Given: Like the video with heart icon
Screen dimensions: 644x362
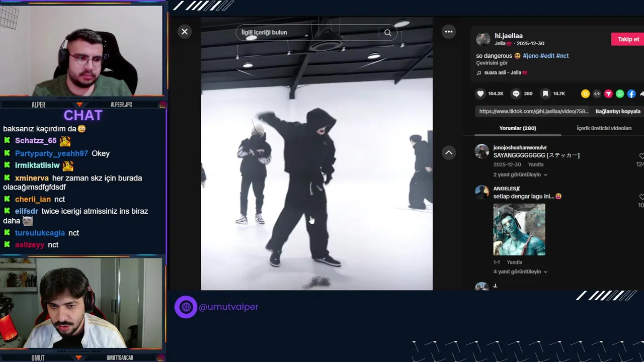Looking at the screenshot, I should [x=480, y=94].
